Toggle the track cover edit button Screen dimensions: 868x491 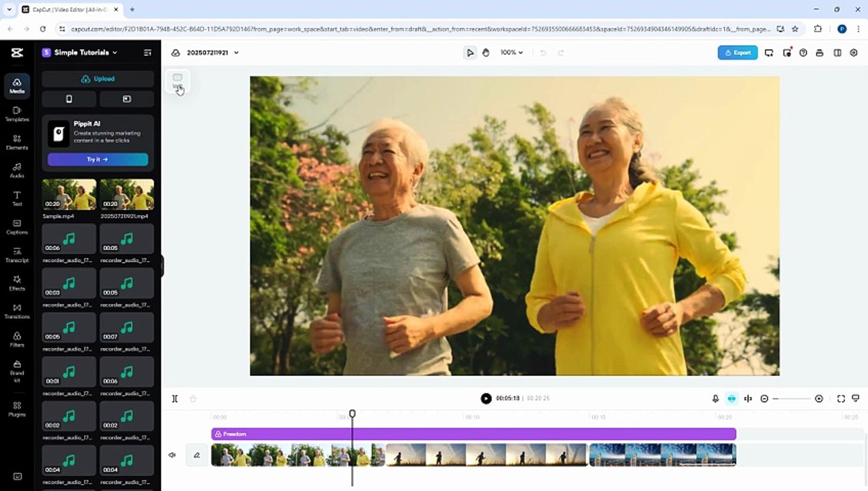pyautogui.click(x=197, y=455)
